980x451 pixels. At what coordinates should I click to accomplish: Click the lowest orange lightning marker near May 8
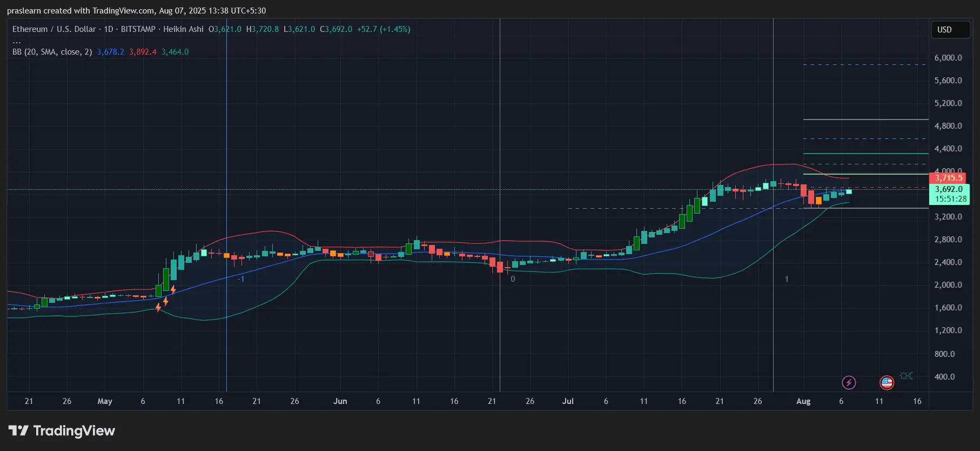tap(158, 307)
